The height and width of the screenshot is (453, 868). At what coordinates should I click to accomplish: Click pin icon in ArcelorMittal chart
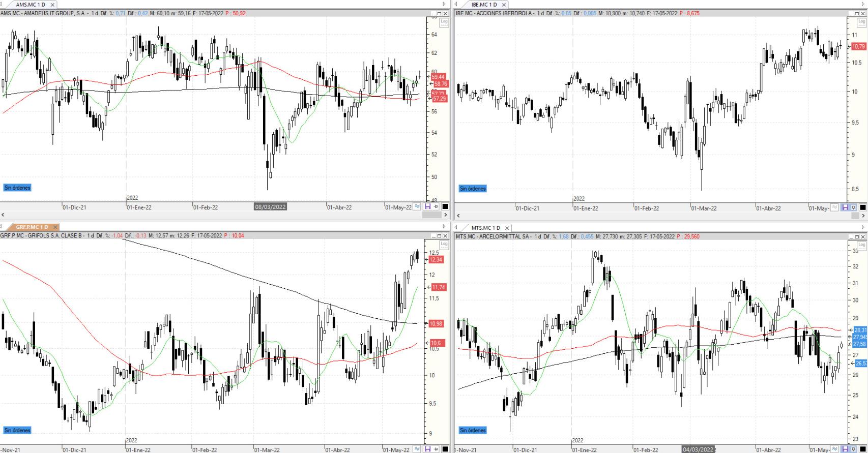click(x=853, y=449)
